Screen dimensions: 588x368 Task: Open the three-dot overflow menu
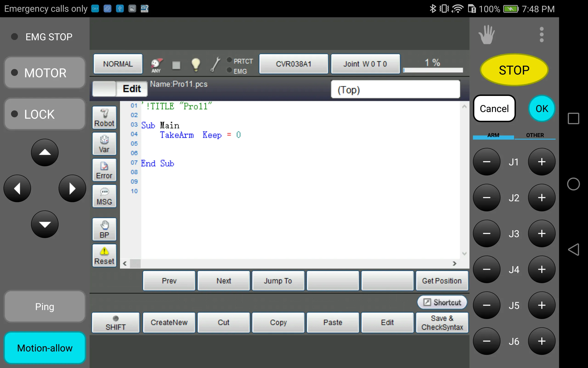(542, 34)
